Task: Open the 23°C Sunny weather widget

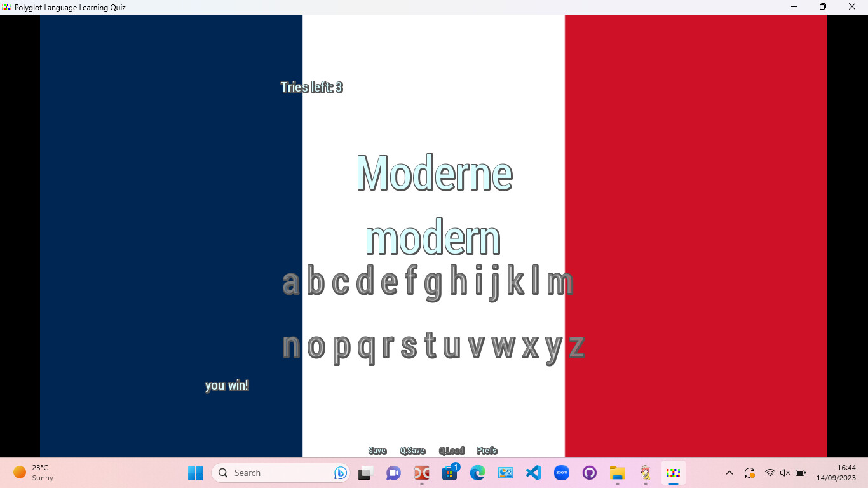Action: tap(35, 473)
